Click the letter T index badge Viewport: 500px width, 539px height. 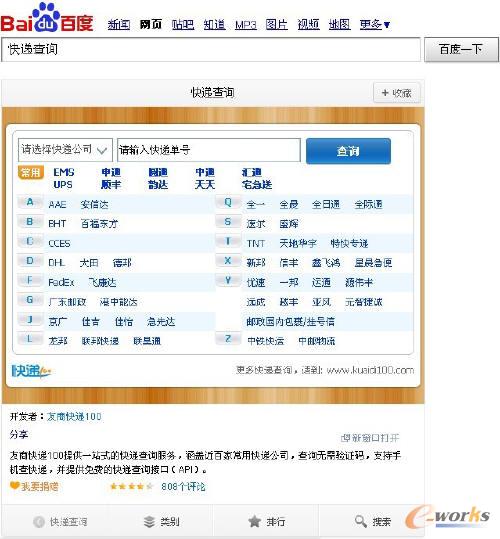point(228,241)
